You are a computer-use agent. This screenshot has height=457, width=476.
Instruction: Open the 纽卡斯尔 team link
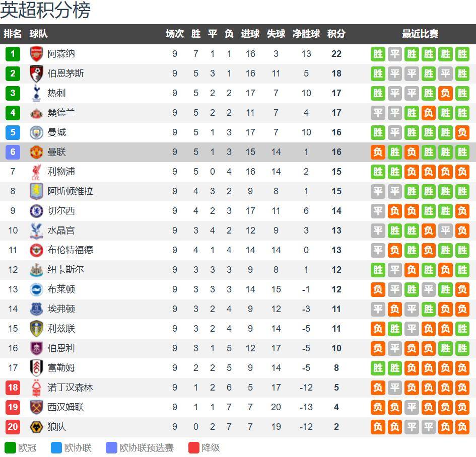click(x=65, y=270)
